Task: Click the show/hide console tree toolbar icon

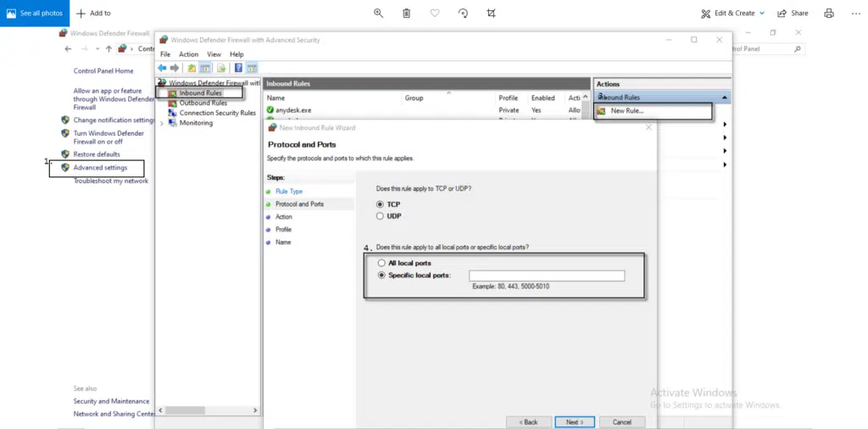Action: coord(205,68)
